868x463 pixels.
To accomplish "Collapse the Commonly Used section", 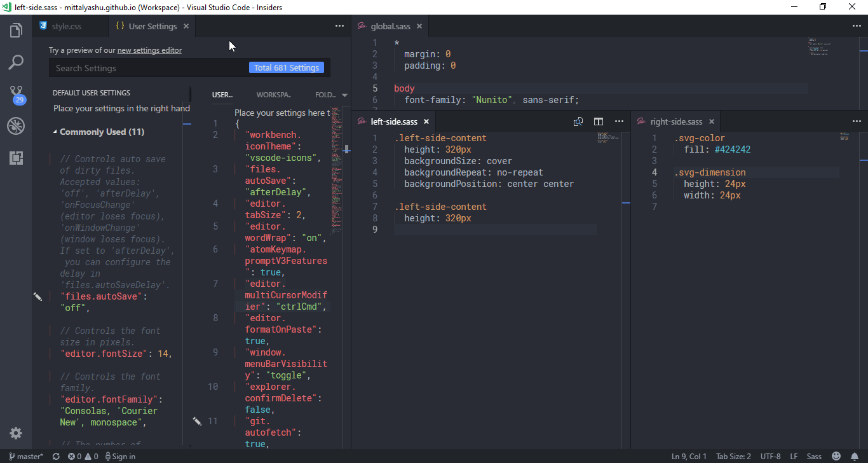I will 54,132.
